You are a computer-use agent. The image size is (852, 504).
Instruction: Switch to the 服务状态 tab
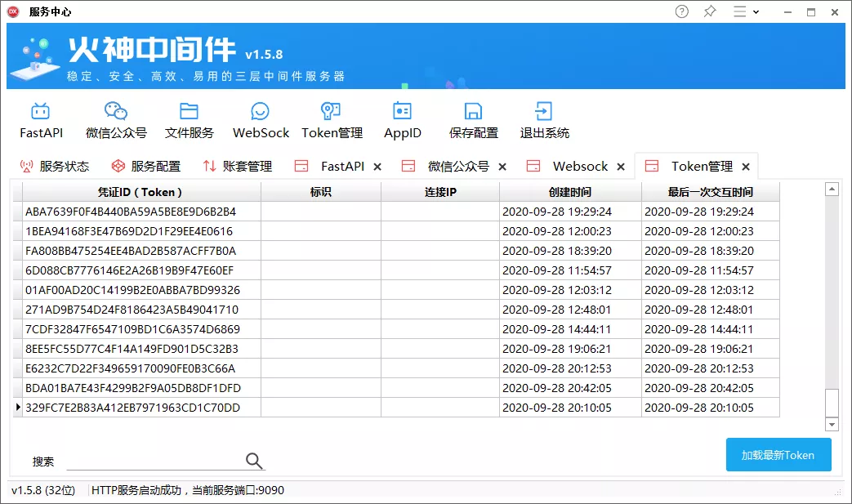(x=55, y=166)
